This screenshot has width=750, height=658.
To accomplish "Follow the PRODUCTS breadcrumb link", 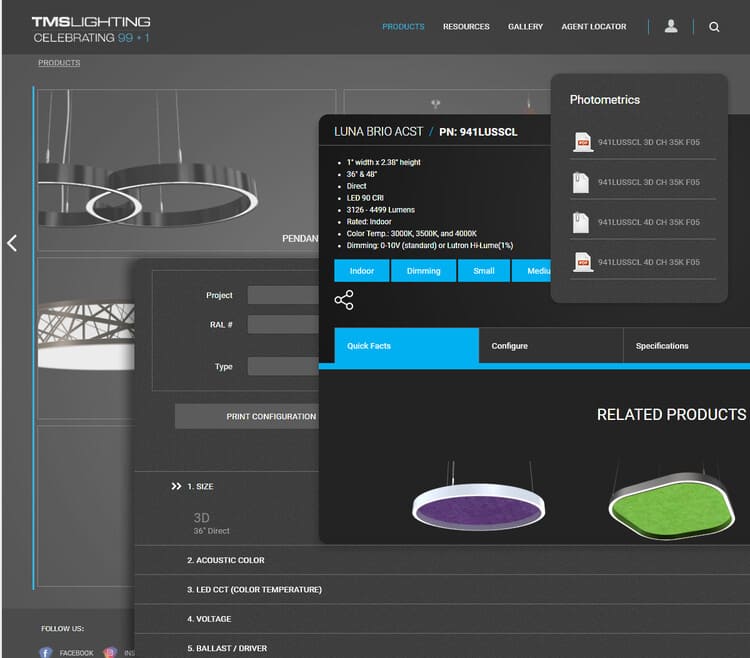I will click(x=59, y=63).
